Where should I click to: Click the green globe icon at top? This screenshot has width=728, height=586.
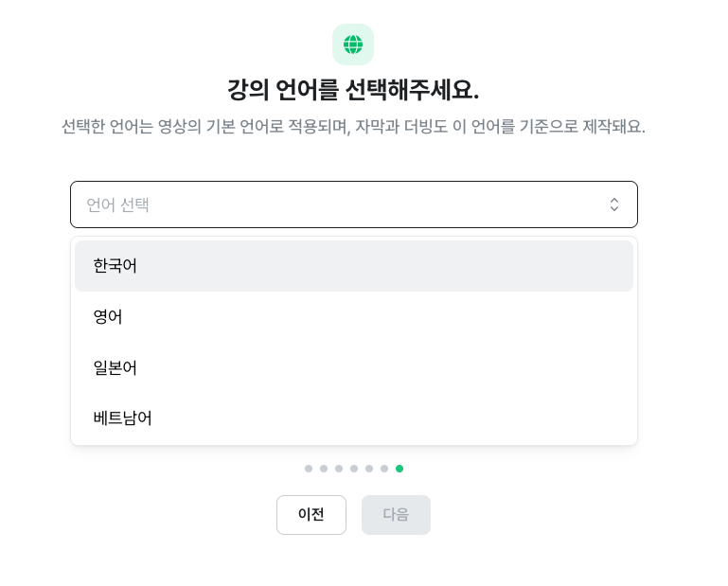(353, 44)
